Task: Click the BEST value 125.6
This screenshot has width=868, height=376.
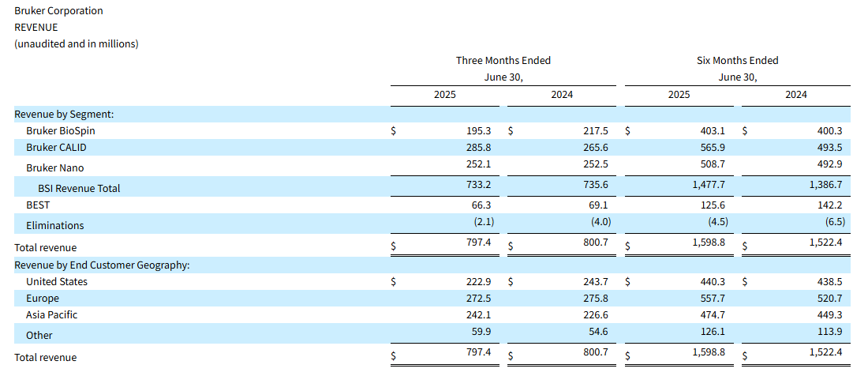Action: click(x=713, y=205)
